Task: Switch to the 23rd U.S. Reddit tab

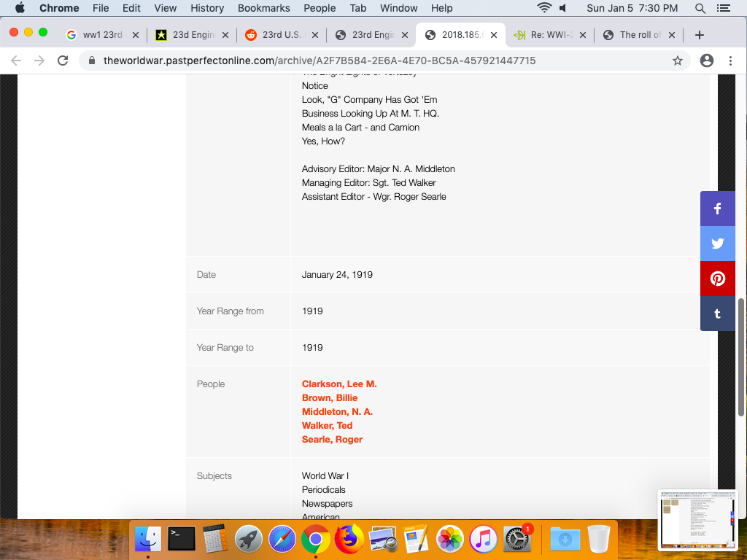Action: [283, 35]
